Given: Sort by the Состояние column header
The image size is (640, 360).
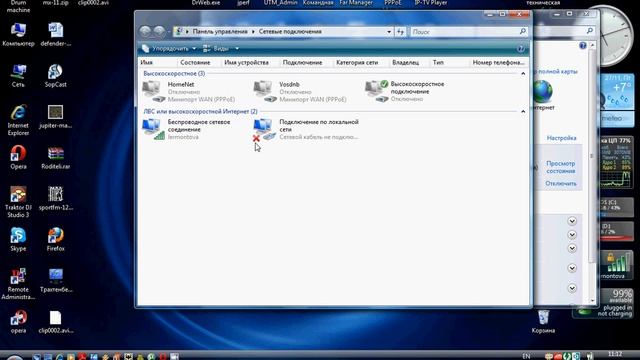Looking at the screenshot, I should pyautogui.click(x=195, y=62).
